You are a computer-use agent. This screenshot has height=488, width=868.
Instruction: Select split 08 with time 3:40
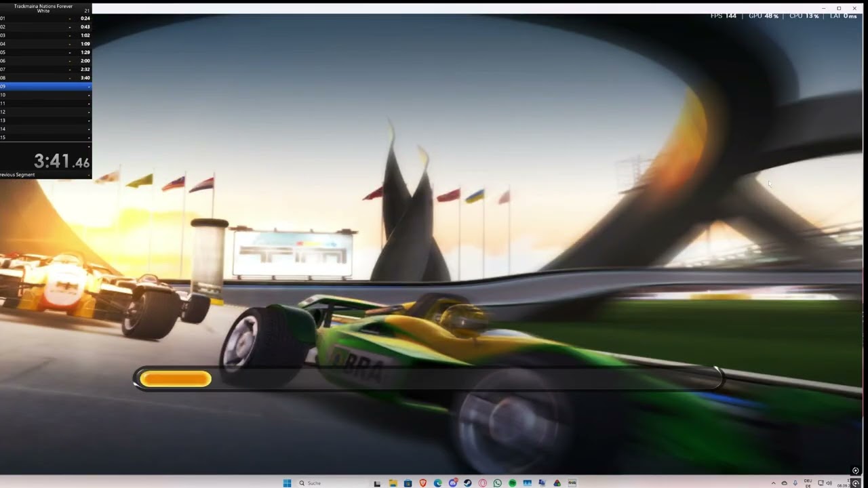click(45, 78)
